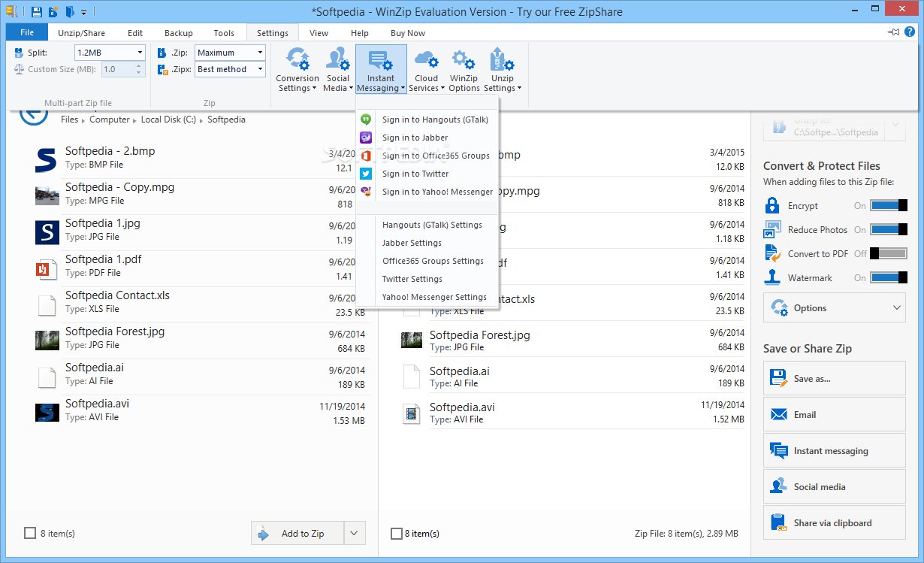Screen dimensions: 924x563
Task: Click the Add to Zip button
Action: click(297, 533)
